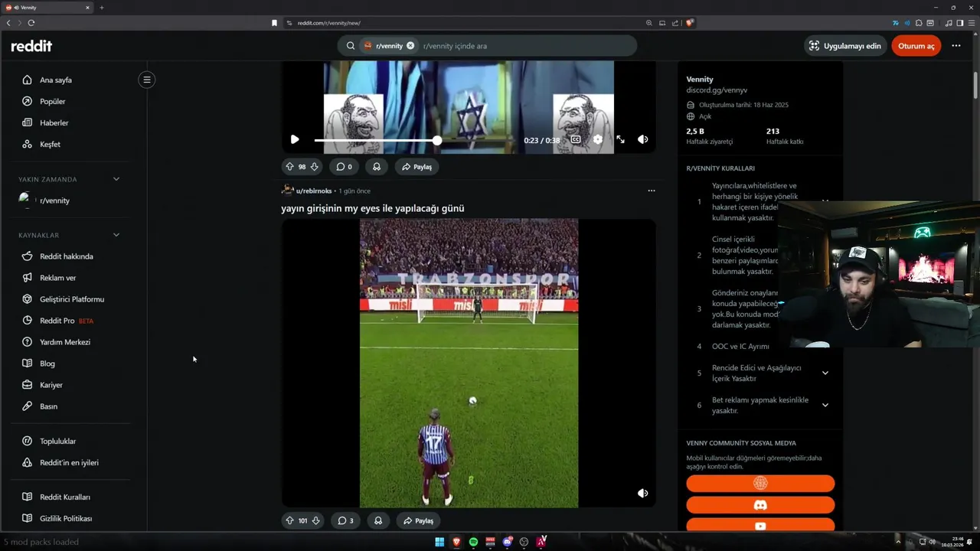Click the Trabzonspor penalty video thumbnail

click(x=469, y=363)
